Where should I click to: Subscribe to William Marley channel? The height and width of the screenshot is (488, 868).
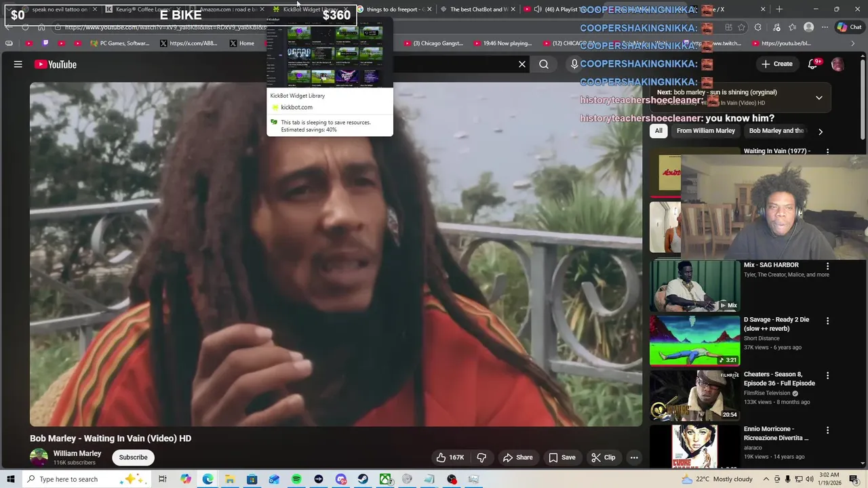click(x=133, y=457)
